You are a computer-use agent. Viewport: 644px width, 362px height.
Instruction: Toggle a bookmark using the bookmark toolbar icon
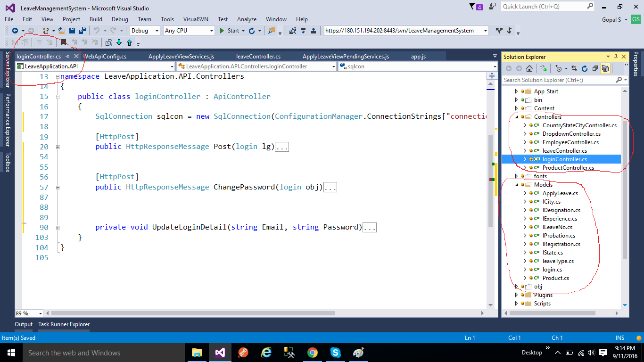coord(63,42)
